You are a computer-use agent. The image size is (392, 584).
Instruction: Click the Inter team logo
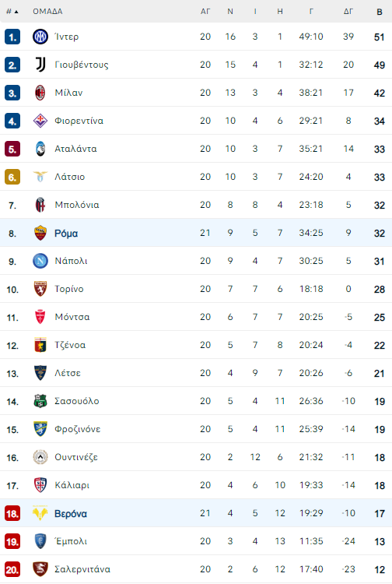pyautogui.click(x=40, y=37)
